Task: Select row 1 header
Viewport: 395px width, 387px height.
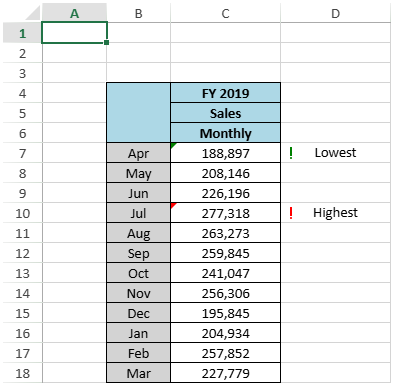Action: click(x=22, y=33)
